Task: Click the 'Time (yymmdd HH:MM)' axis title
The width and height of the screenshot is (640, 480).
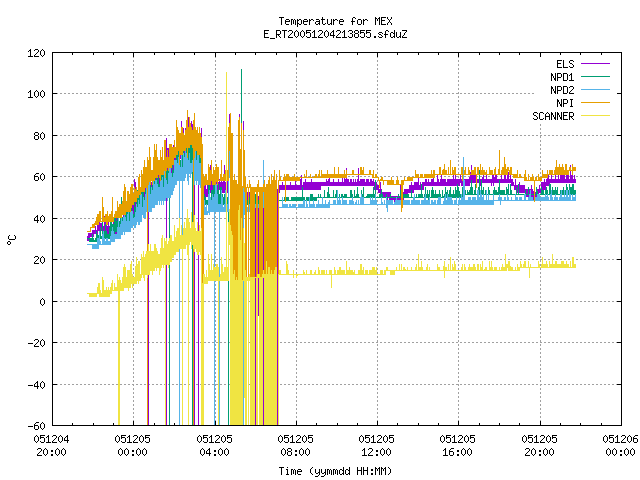Action: 335,471
